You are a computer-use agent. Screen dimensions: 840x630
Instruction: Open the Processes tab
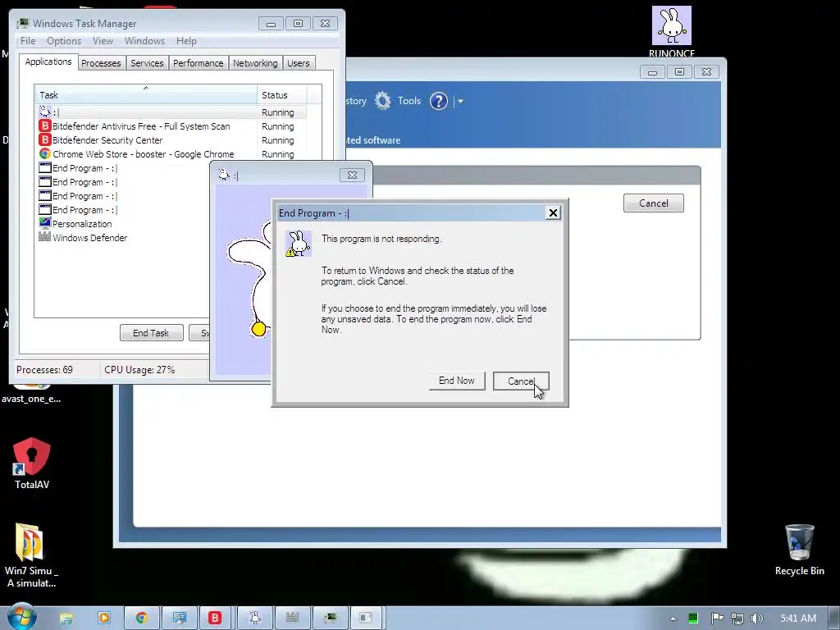click(101, 63)
